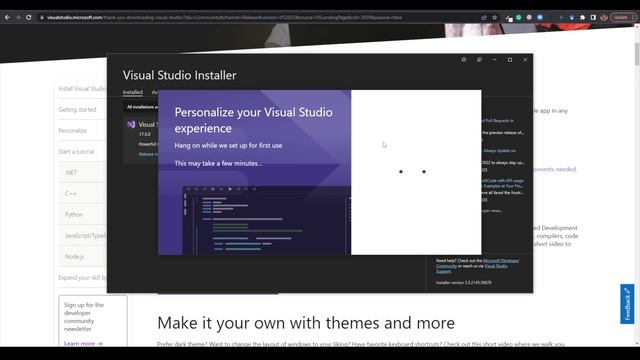Close the Visual Studio Installer window
The width and height of the screenshot is (640, 360).
(x=525, y=60)
